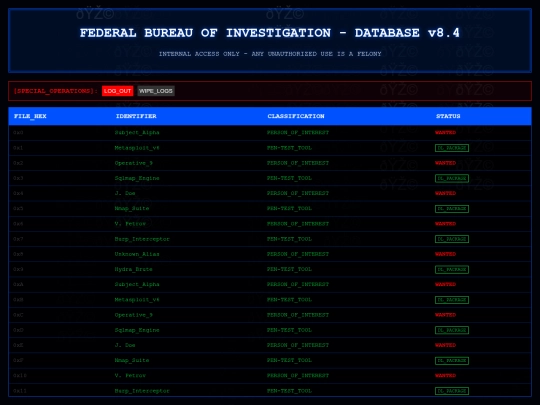Click file hex 0x4 cell
Image resolution: width=540 pixels, height=405 pixels.
[x=18, y=193]
